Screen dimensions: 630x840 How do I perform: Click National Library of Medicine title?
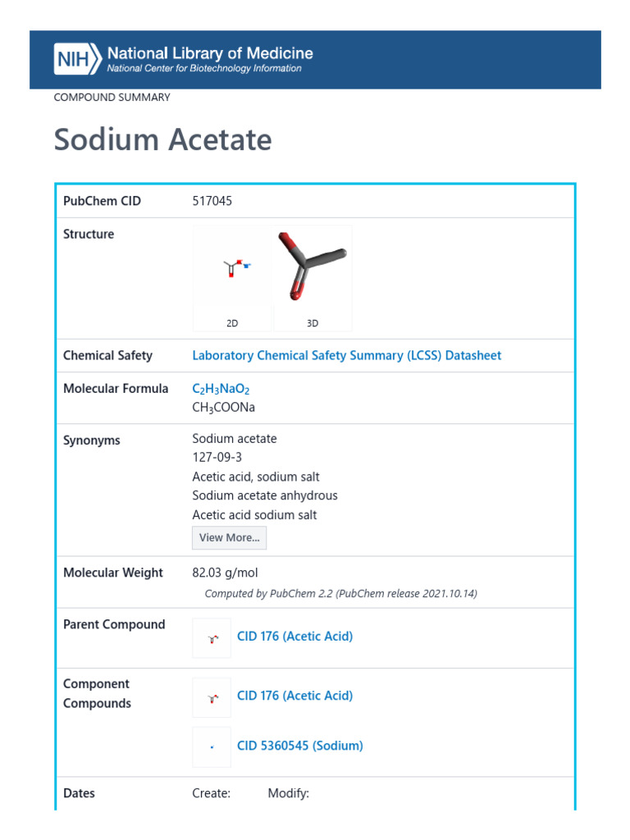click(x=210, y=53)
